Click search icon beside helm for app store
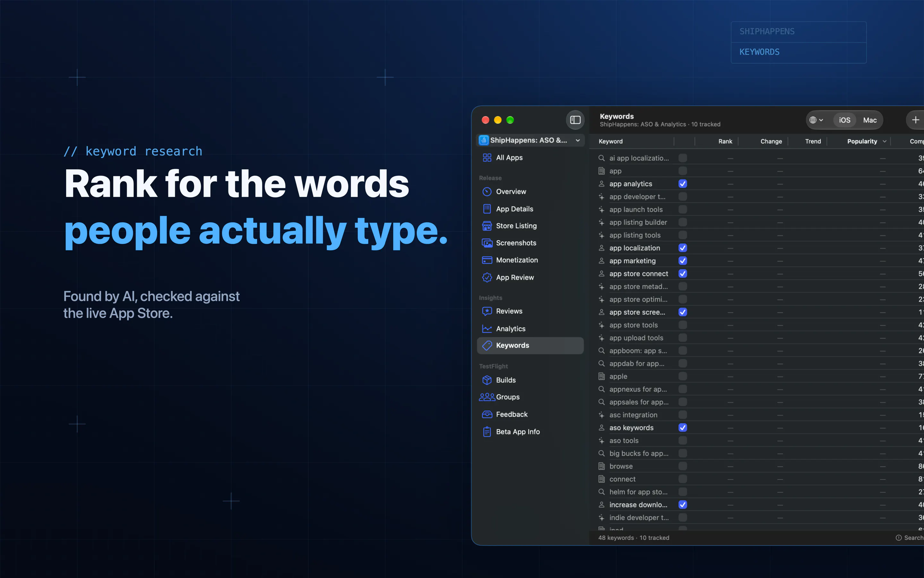 [x=601, y=492]
